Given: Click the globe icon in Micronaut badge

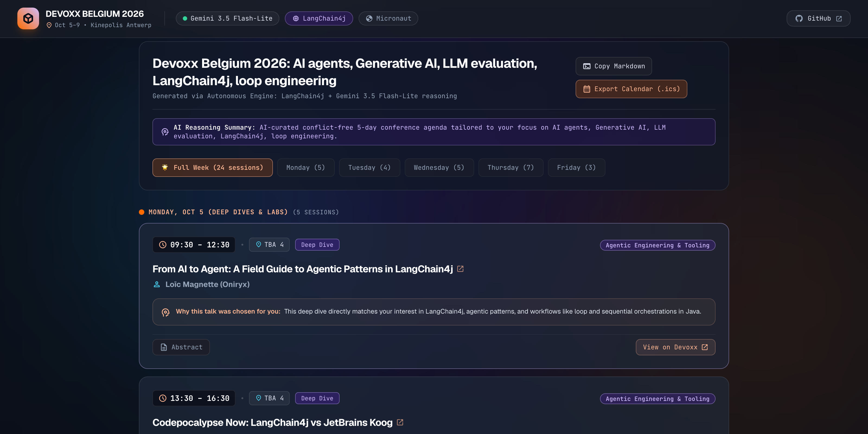Looking at the screenshot, I should point(369,18).
